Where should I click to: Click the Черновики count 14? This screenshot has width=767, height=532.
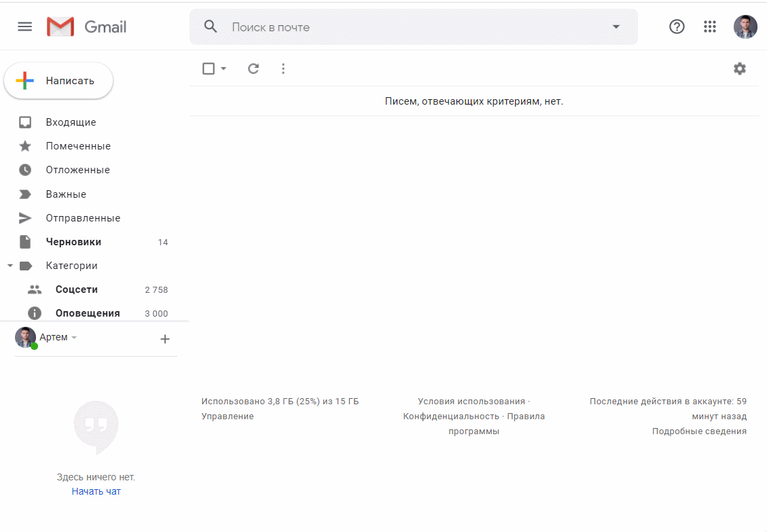pos(163,243)
